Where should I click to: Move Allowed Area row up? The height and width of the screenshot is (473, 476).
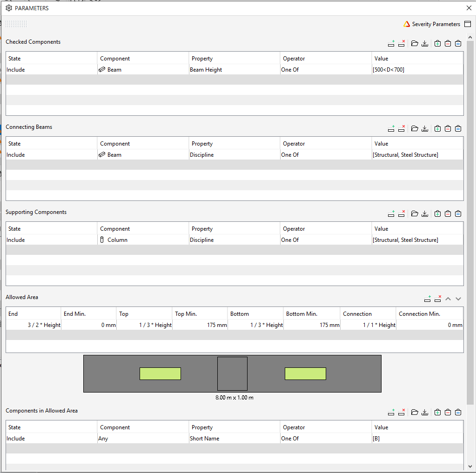pyautogui.click(x=448, y=299)
